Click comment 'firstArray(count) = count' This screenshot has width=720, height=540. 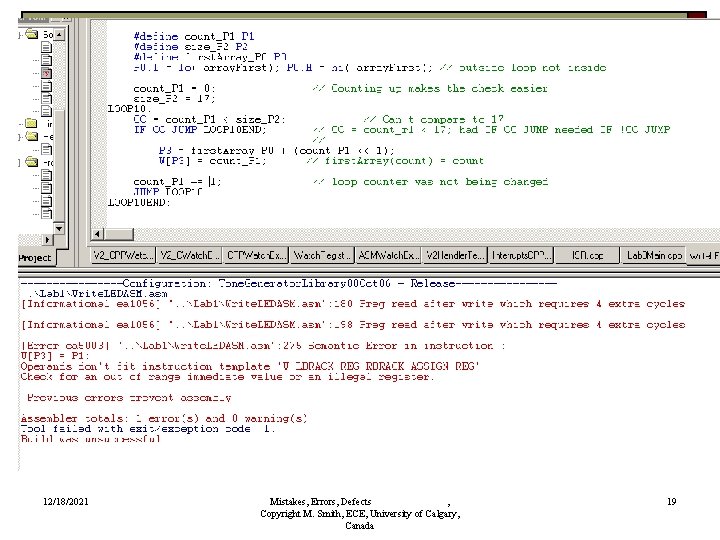coord(395,161)
